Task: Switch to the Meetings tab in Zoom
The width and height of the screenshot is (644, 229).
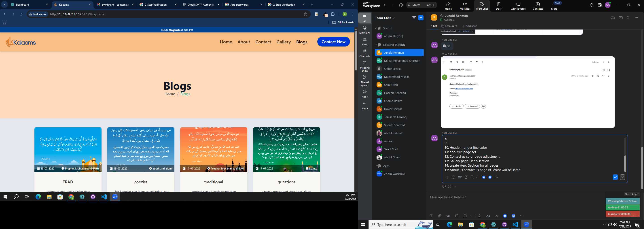Action: 465,6
